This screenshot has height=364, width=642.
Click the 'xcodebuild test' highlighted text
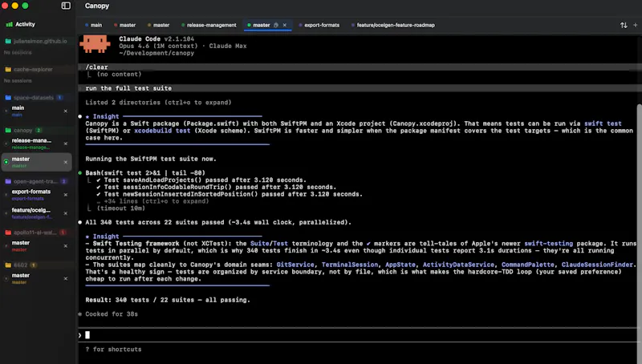coord(162,131)
